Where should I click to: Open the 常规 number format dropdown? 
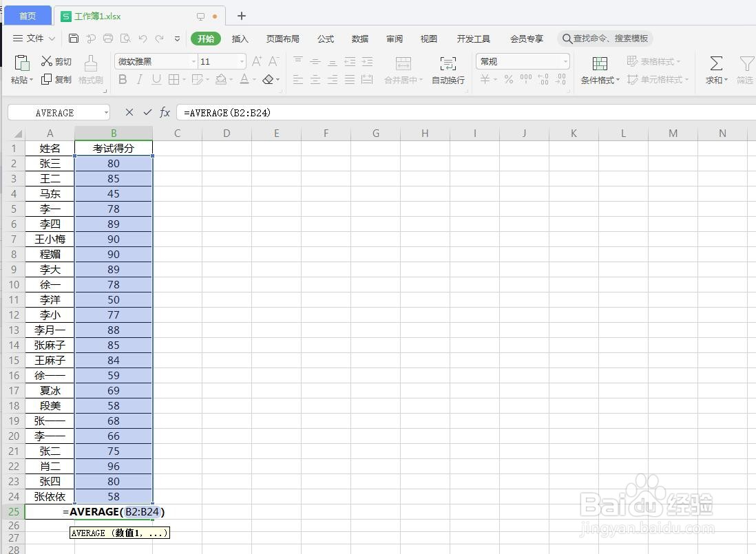coord(567,61)
